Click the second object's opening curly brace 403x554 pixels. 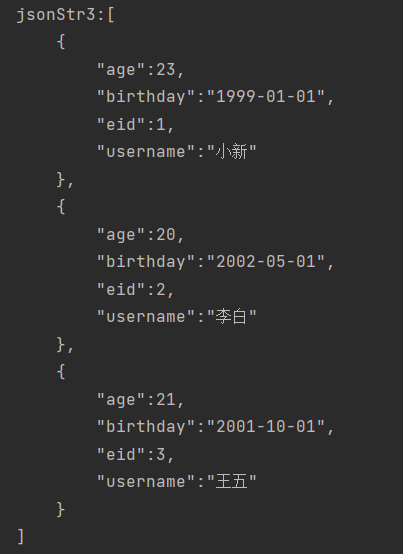[61, 207]
